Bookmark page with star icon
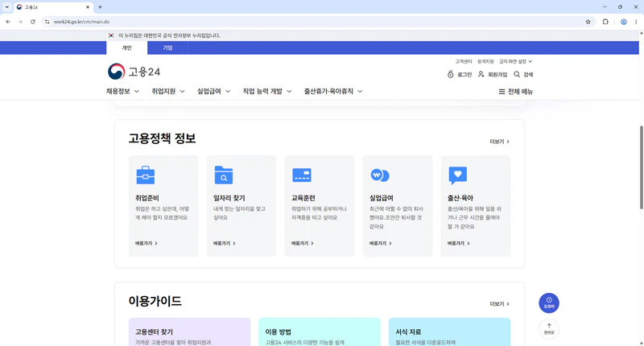The image size is (644, 346). (588, 22)
